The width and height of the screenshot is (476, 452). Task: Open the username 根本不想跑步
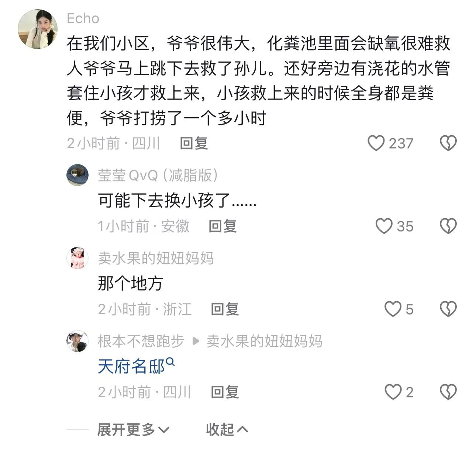[x=141, y=341]
